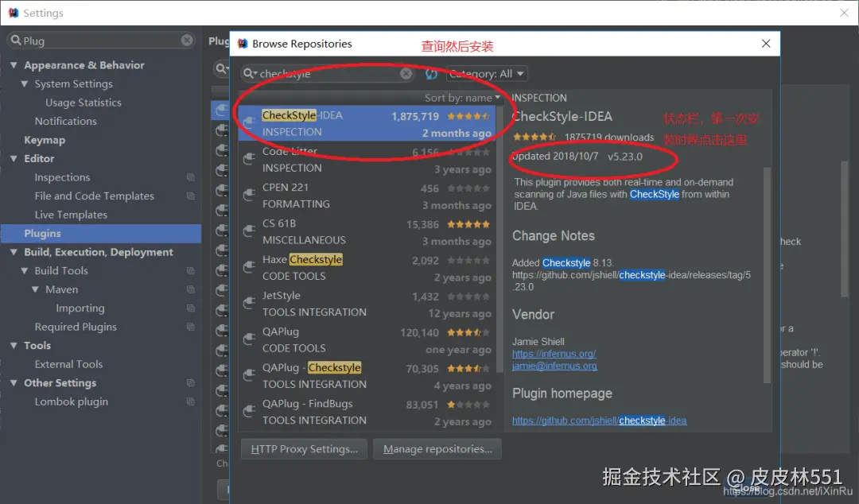
Task: Open the Sort by: name dropdown
Action: coord(463,97)
